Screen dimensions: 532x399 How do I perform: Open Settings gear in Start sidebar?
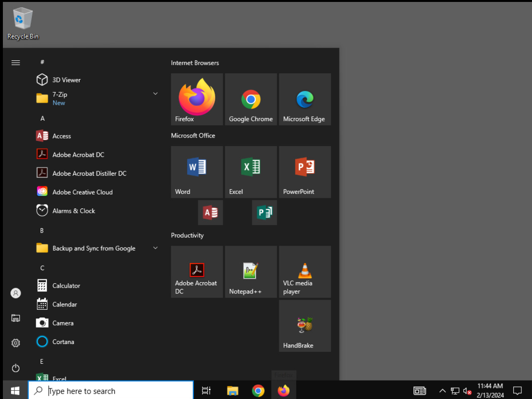click(x=15, y=343)
